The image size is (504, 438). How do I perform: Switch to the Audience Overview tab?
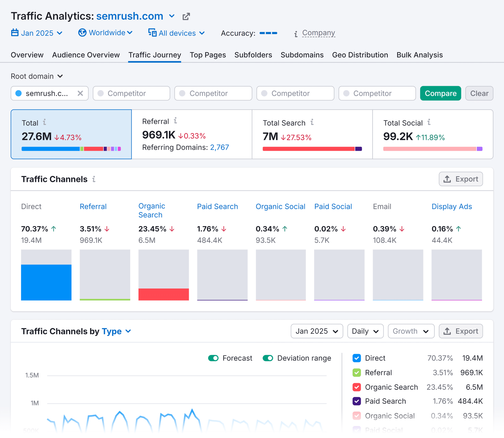pyautogui.click(x=86, y=55)
